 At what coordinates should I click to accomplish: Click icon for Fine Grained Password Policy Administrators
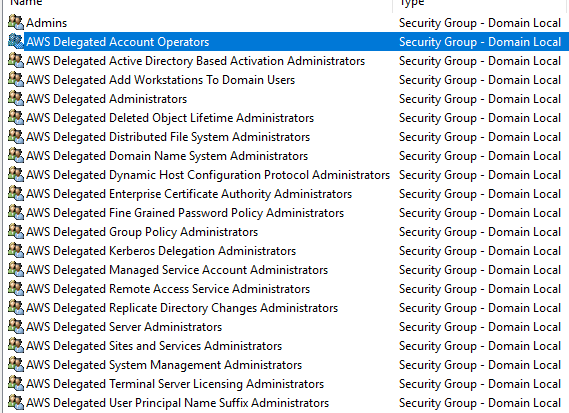pos(16,212)
